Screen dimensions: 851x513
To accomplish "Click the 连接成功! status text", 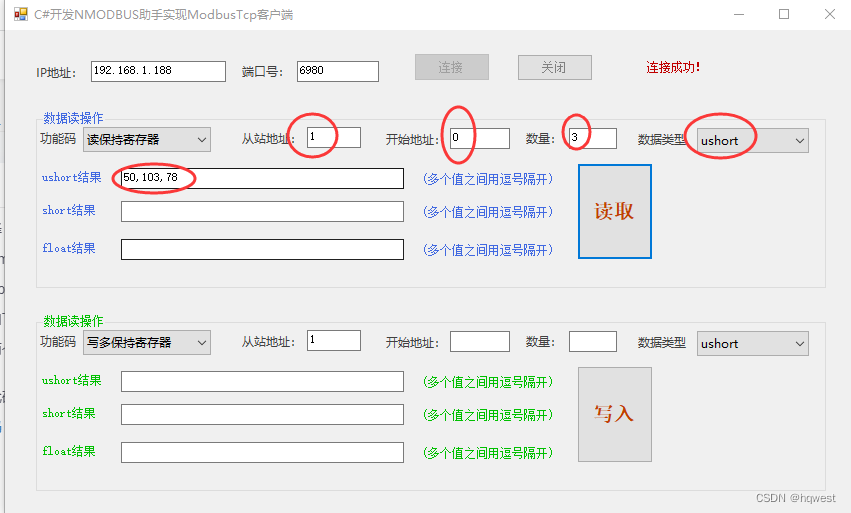I will [x=673, y=67].
